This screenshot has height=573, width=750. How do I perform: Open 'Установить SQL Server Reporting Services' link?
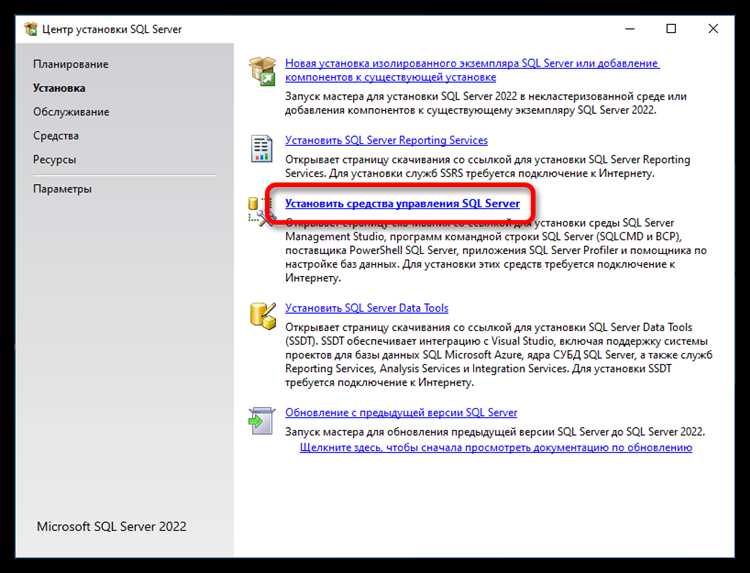click(386, 140)
